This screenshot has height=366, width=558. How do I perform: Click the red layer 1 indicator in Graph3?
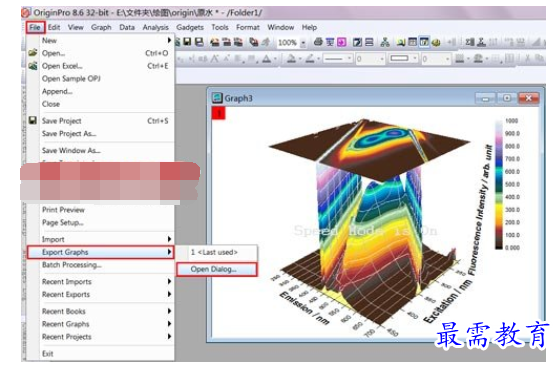219,114
